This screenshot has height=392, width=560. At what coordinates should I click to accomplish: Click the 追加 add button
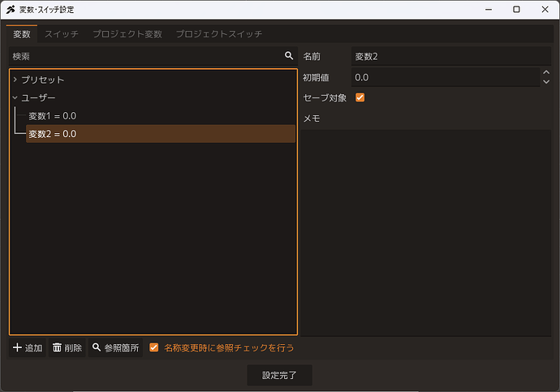(x=28, y=347)
